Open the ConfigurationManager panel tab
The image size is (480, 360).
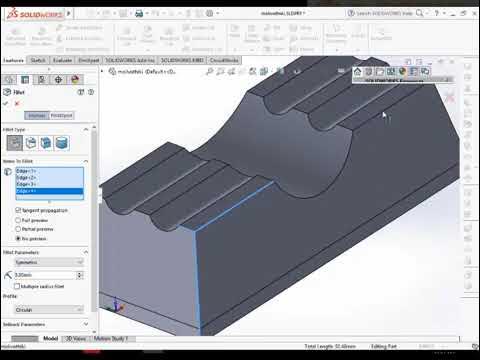42,80
